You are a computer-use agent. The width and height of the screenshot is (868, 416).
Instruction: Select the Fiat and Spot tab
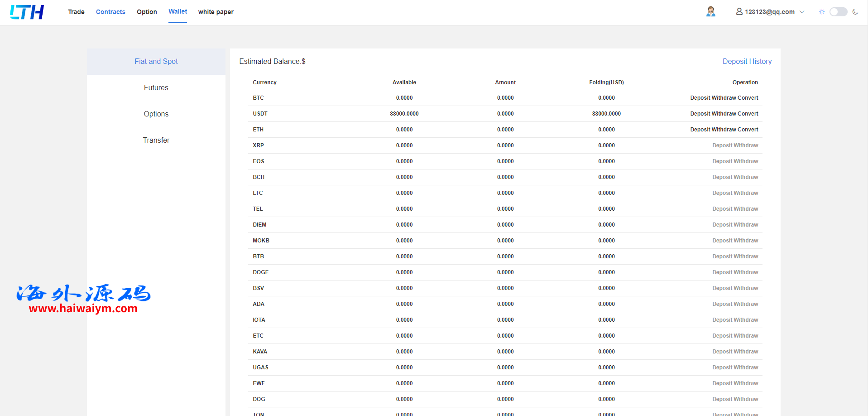pyautogui.click(x=156, y=61)
